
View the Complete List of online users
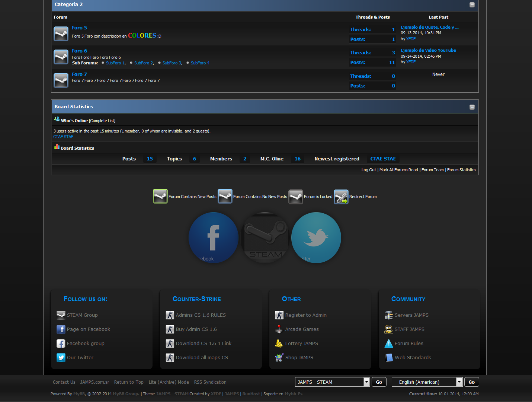[102, 121]
